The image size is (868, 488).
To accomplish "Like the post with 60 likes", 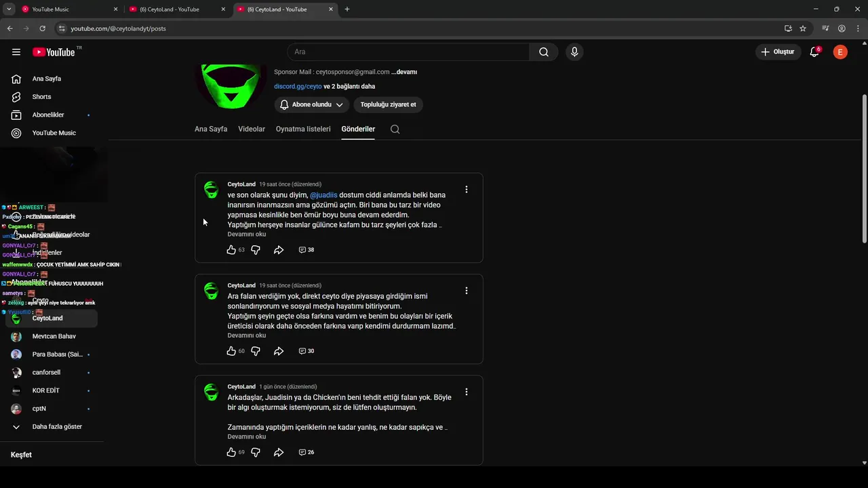I will [231, 351].
